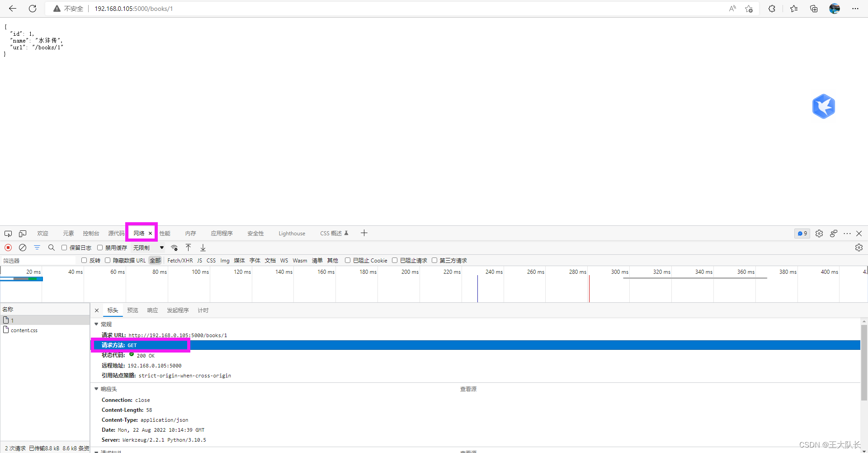Open DevTools settings gear

point(819,234)
